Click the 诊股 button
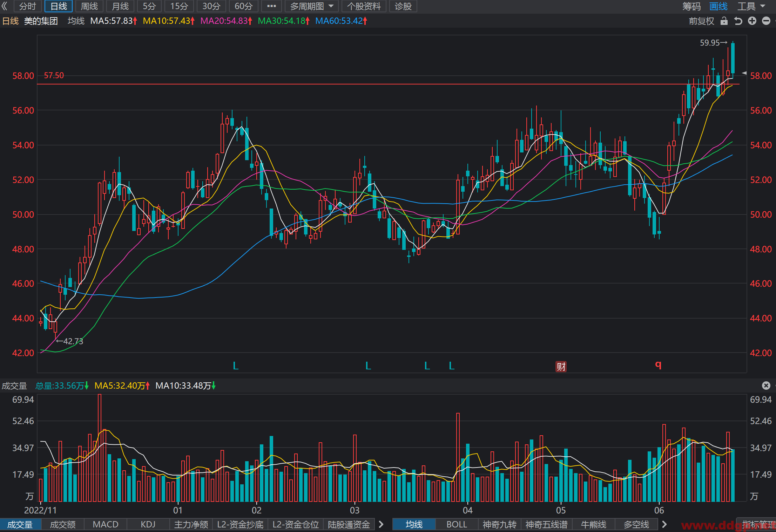 click(x=403, y=6)
